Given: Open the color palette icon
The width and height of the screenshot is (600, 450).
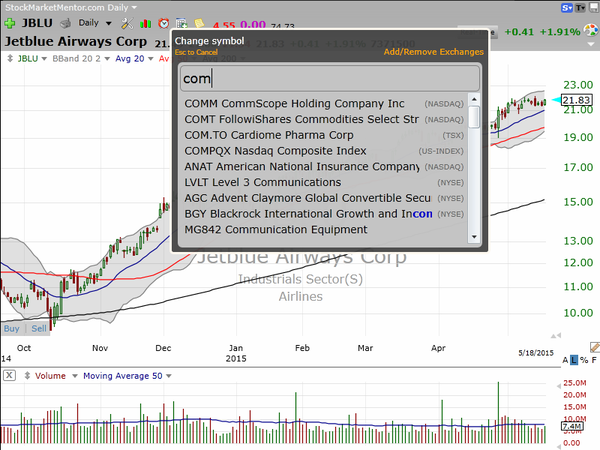Looking at the screenshot, I should pyautogui.click(x=591, y=30).
